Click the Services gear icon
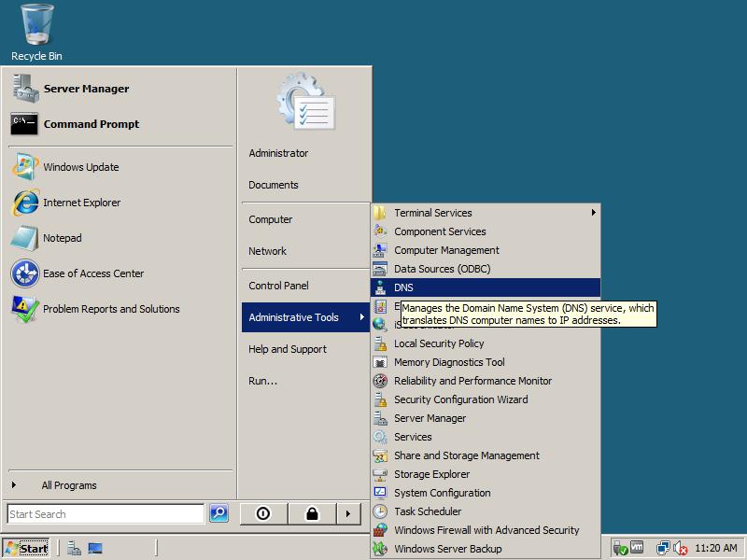Viewport: 747px width, 560px height. [380, 437]
